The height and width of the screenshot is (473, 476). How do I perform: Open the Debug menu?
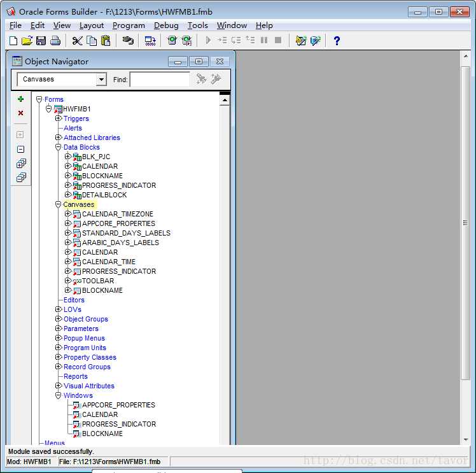[x=166, y=25]
